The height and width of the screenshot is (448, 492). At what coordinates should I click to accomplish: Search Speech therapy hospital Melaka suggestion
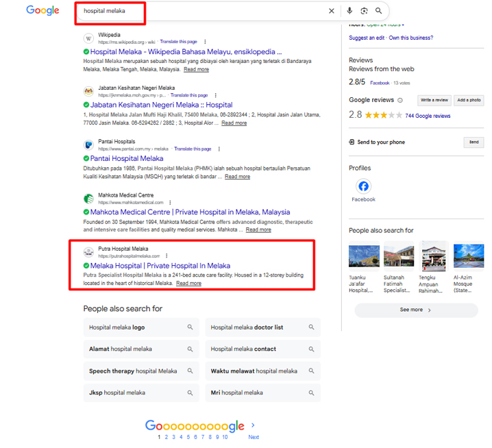pyautogui.click(x=141, y=371)
